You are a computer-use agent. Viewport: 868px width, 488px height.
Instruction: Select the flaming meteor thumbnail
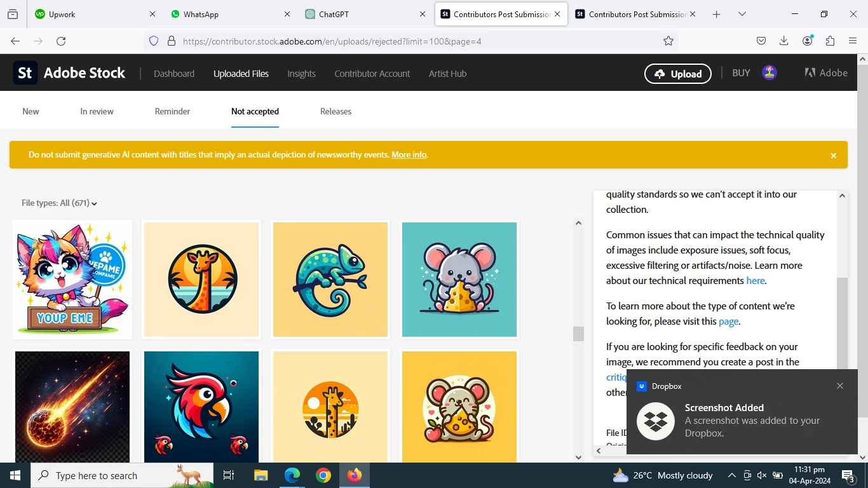click(x=72, y=407)
